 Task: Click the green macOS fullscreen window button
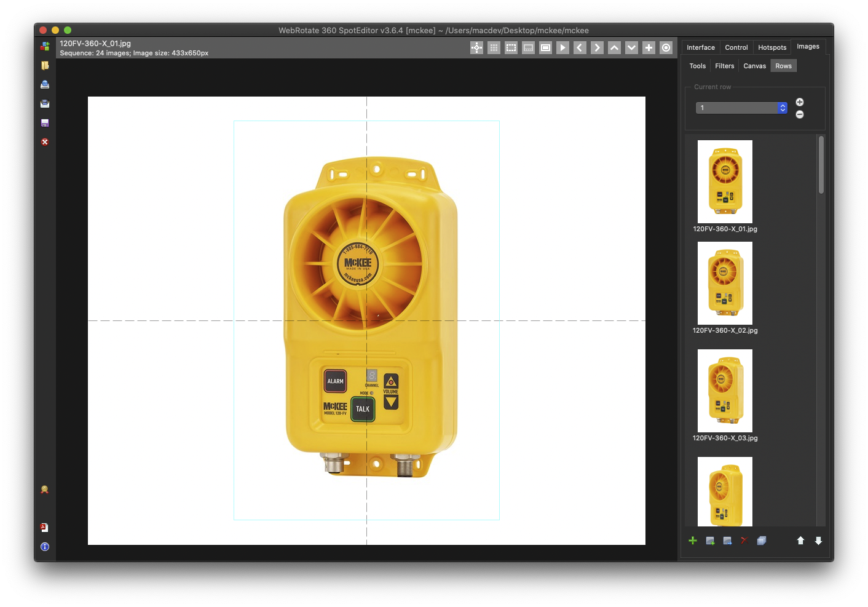pos(68,30)
